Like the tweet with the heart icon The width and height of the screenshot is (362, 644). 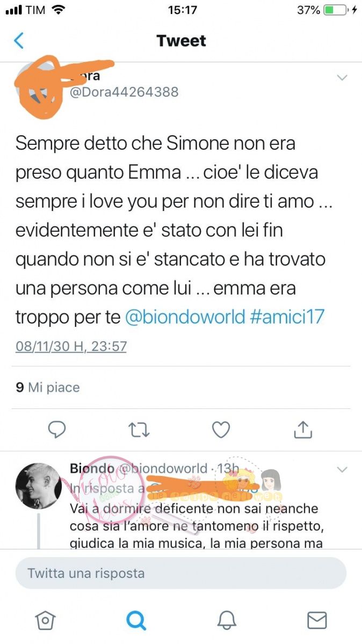221,429
